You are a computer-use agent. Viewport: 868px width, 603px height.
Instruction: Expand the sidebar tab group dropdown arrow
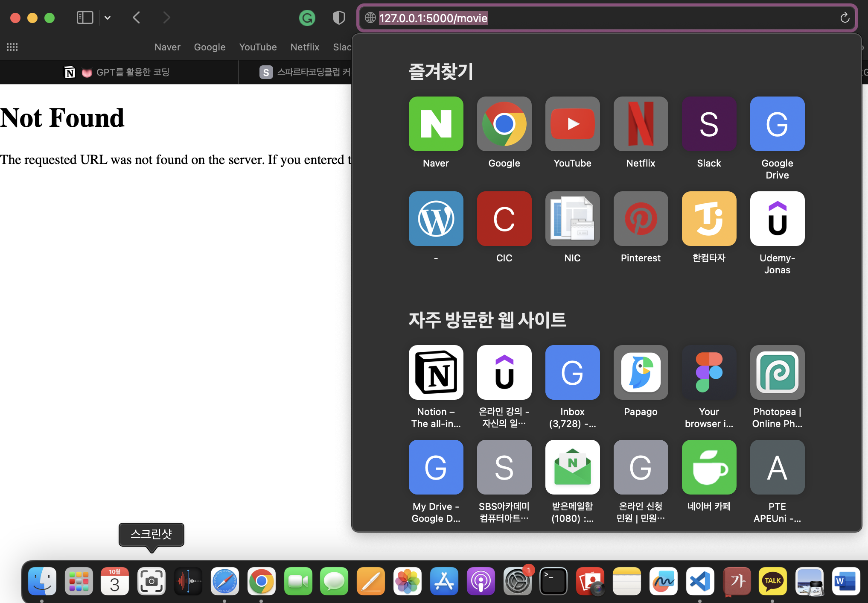(x=108, y=18)
